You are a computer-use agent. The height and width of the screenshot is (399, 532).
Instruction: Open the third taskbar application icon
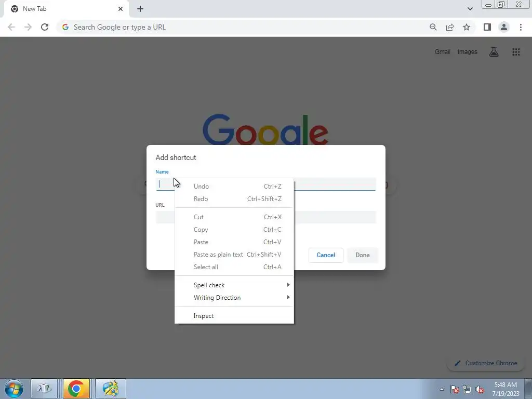[111, 389]
